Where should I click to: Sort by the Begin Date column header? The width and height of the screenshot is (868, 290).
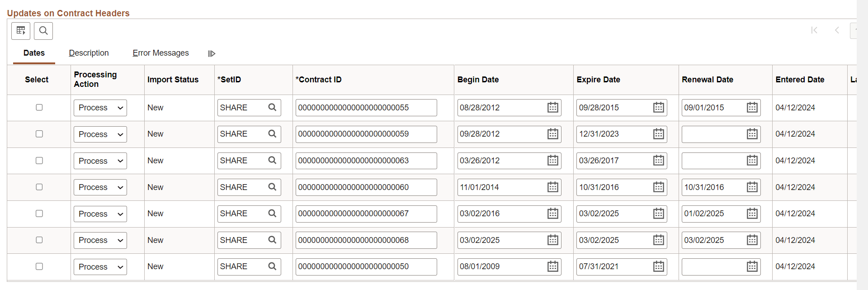click(x=478, y=80)
